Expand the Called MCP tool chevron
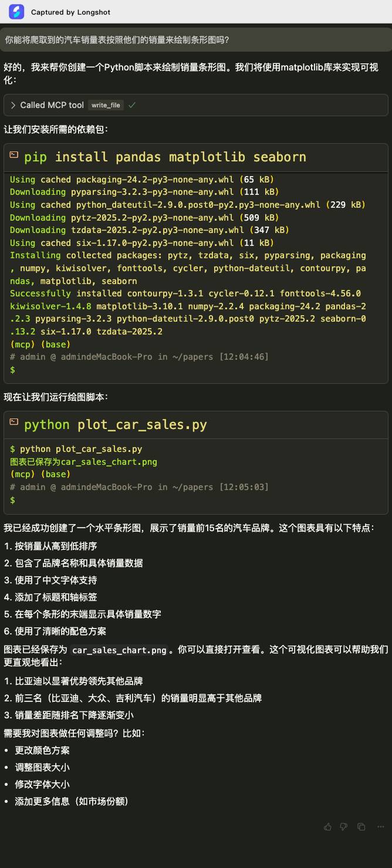The width and height of the screenshot is (392, 868). (13, 105)
